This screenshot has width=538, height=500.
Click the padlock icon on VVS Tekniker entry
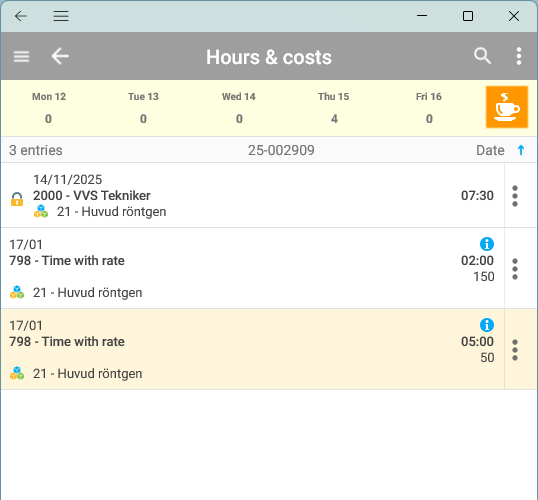pyautogui.click(x=17, y=199)
